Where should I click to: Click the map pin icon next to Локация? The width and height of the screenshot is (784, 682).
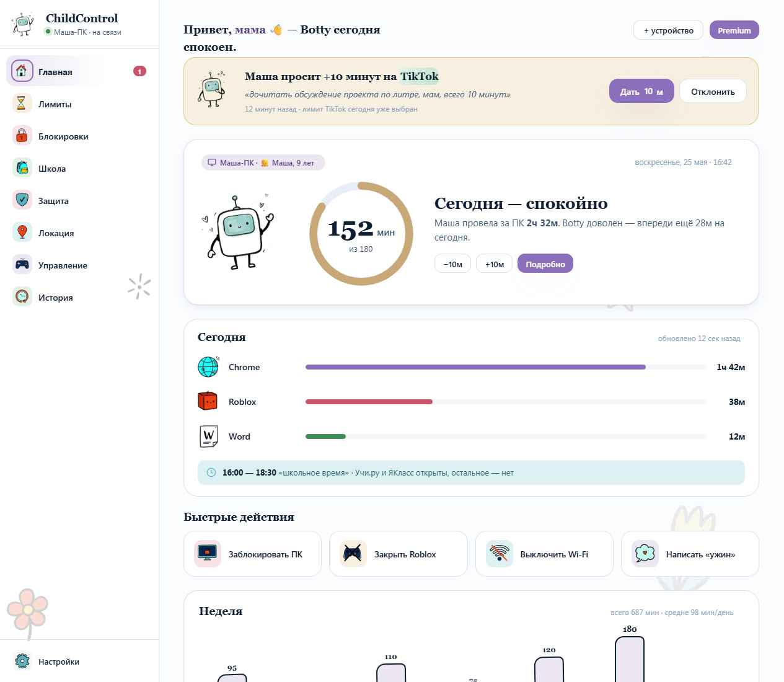(x=22, y=232)
